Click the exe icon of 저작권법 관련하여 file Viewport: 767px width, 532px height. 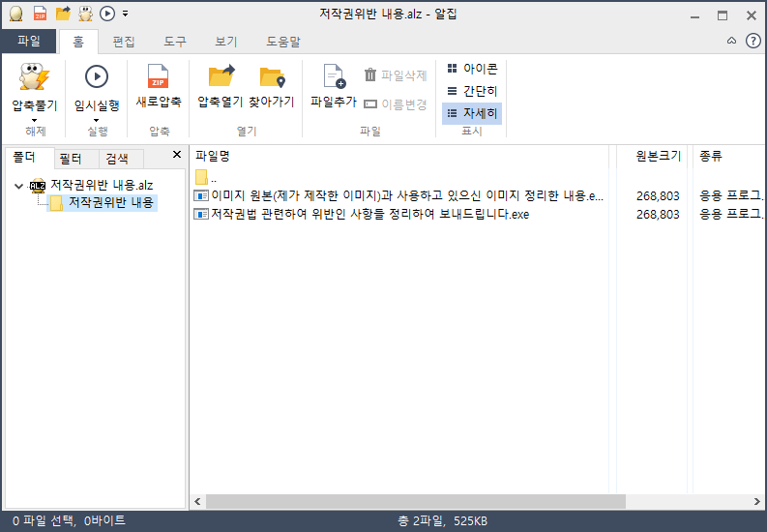(200, 214)
